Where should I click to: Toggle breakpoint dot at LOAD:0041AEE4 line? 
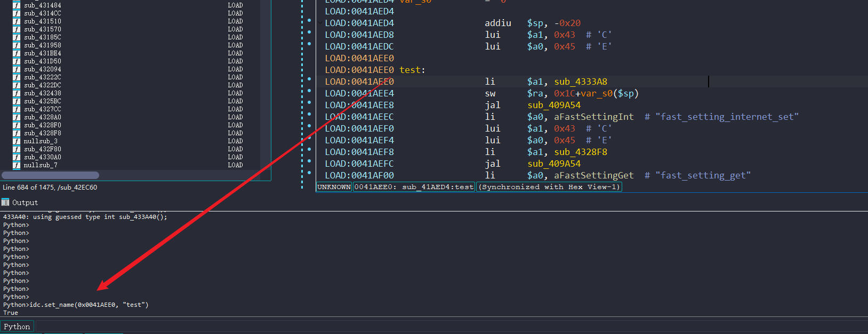(x=309, y=91)
